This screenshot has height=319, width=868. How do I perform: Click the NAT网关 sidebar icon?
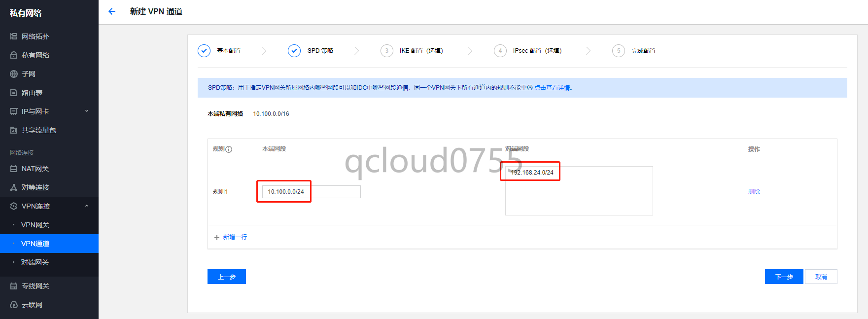click(14, 169)
